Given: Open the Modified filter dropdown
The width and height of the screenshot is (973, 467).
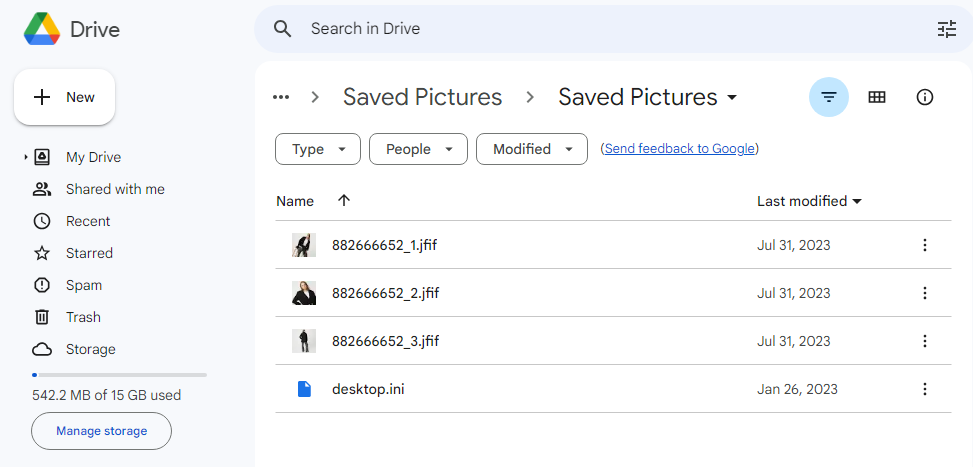Looking at the screenshot, I should pyautogui.click(x=532, y=149).
